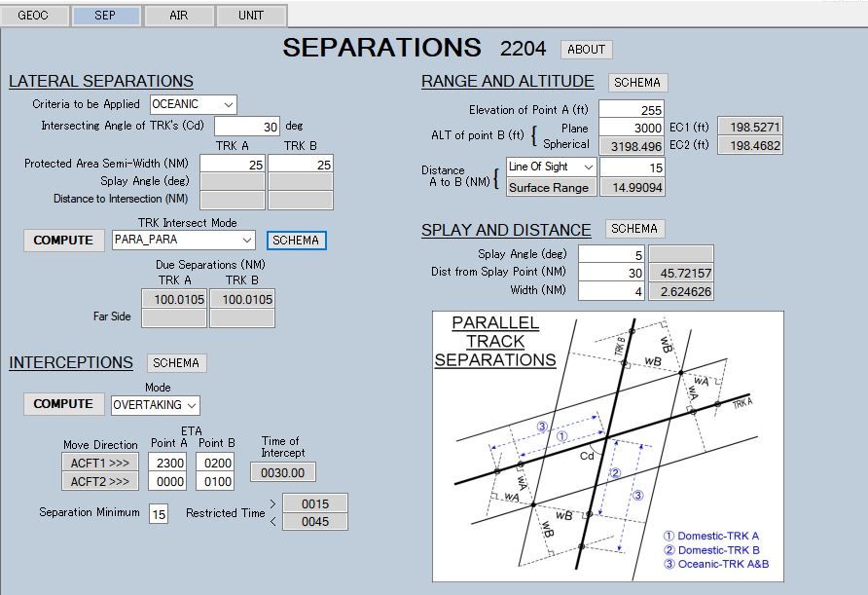Click the ABOUT button
Image resolution: width=868 pixels, height=595 pixels.
point(586,50)
